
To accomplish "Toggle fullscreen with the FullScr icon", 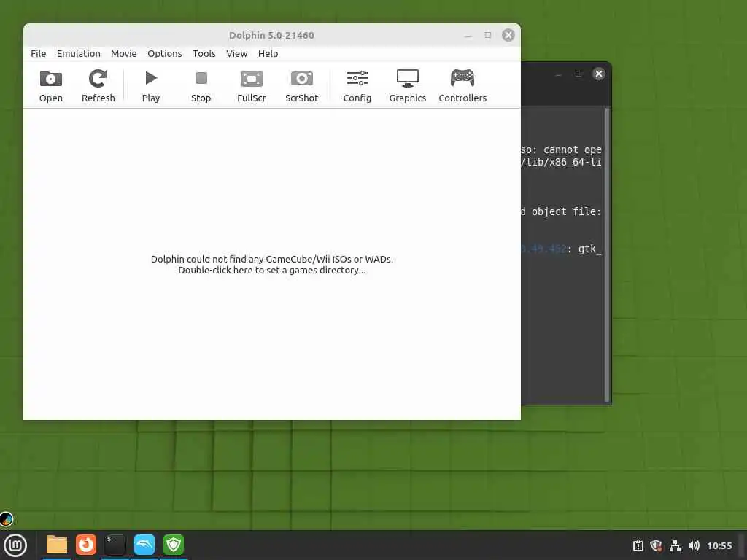I will (x=252, y=86).
